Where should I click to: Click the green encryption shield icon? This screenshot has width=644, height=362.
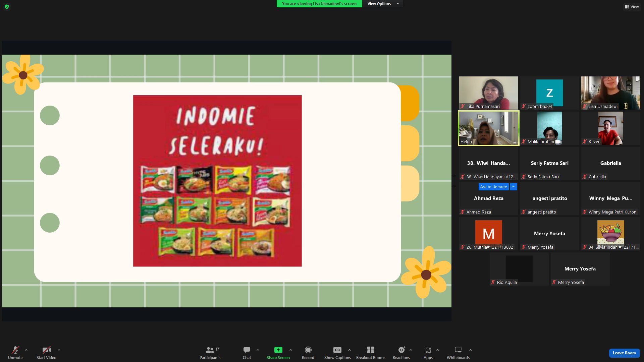pos(7,7)
